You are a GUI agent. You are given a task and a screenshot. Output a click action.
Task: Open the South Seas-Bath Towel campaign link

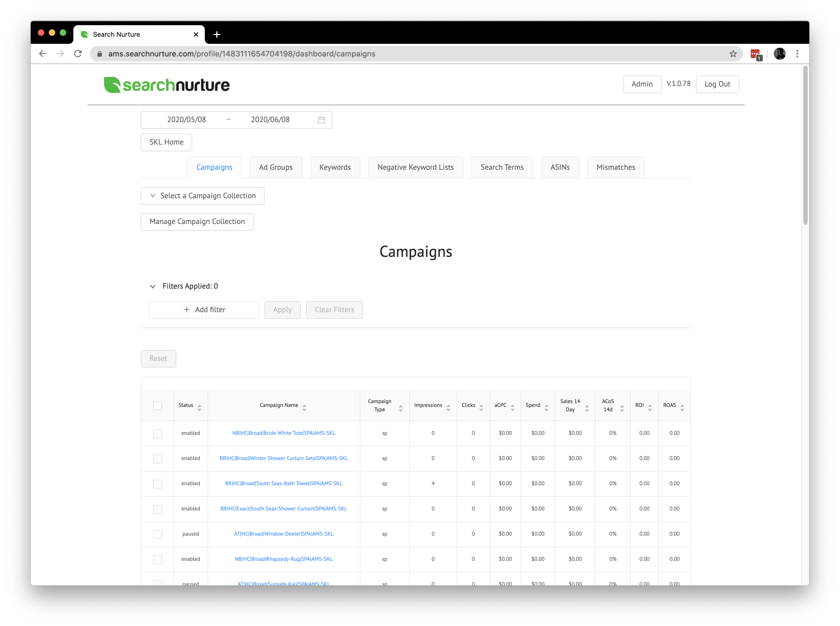pos(284,484)
